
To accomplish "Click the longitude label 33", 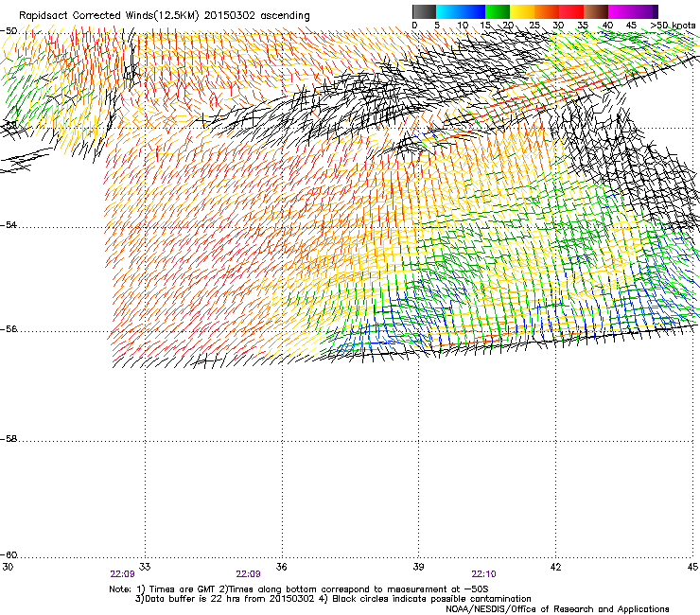I will (145, 567).
